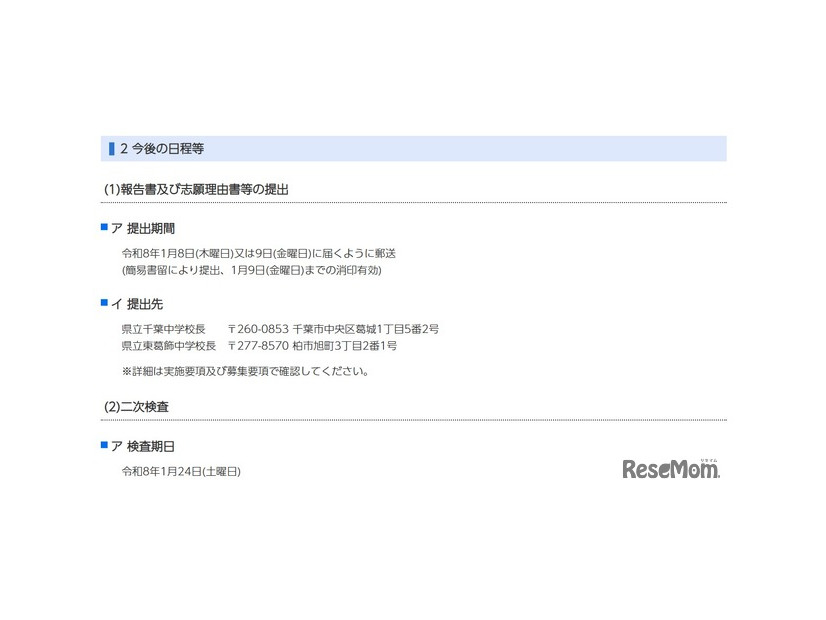The image size is (826, 620).
Task: Click the mailing instruction 令和8年1月8日(木曜日) line
Action: [x=260, y=252]
